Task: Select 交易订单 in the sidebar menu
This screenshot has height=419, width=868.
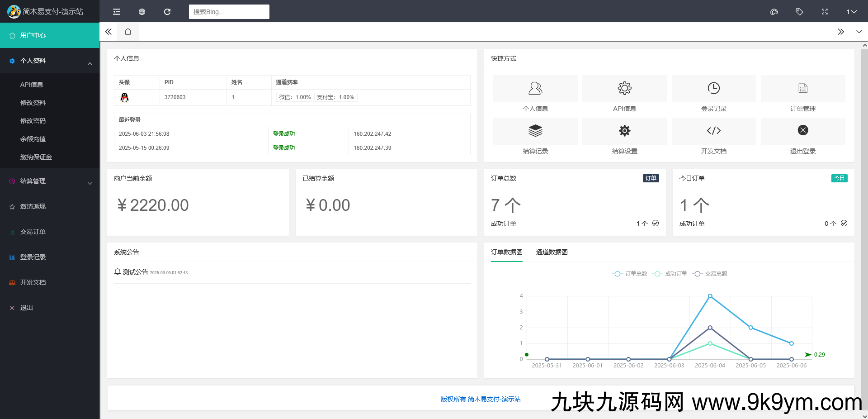Action: (32, 232)
